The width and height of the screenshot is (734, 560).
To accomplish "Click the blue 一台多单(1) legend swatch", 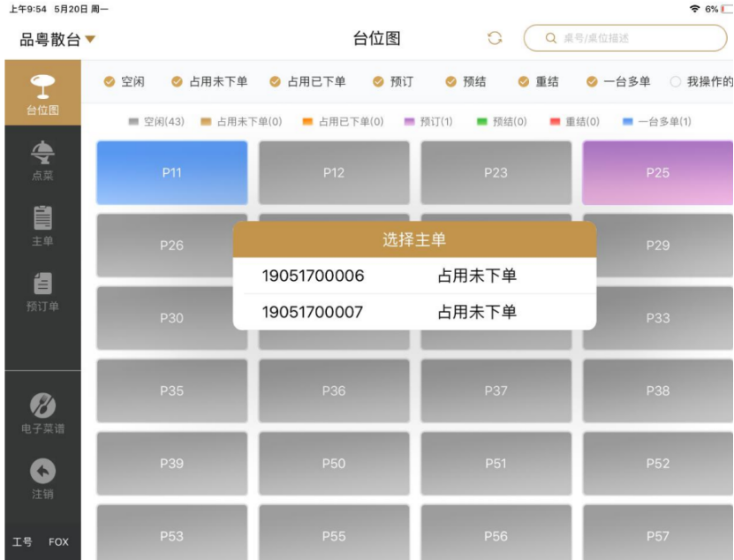I will 628,122.
